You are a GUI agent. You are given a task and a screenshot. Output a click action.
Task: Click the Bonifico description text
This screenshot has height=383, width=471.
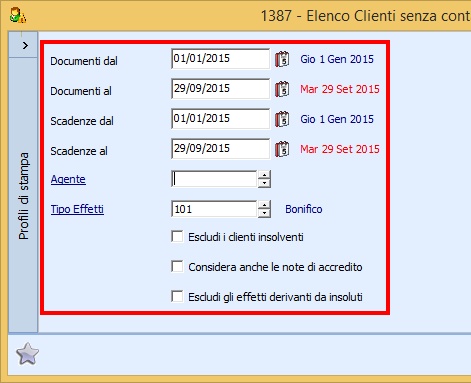tap(304, 209)
